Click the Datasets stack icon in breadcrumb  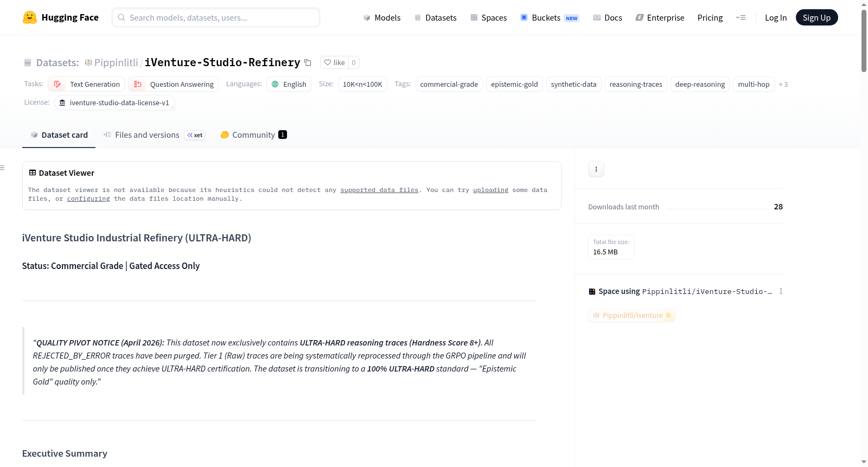28,62
